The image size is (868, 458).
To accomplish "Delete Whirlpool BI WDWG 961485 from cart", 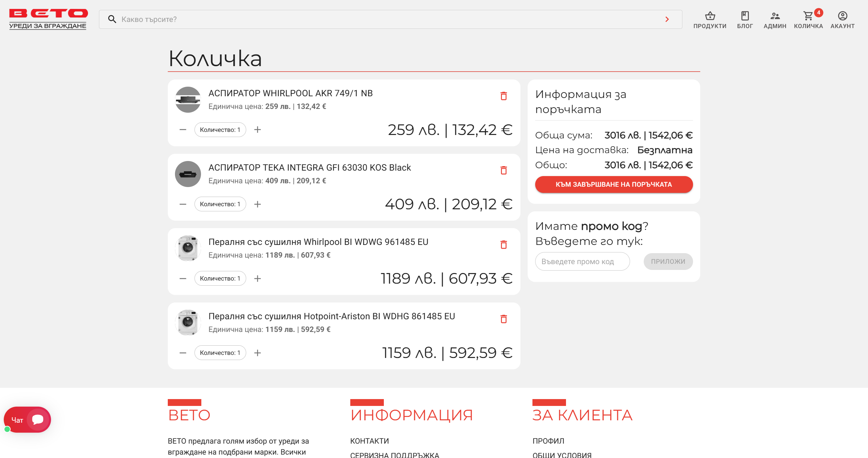I will 503,245.
